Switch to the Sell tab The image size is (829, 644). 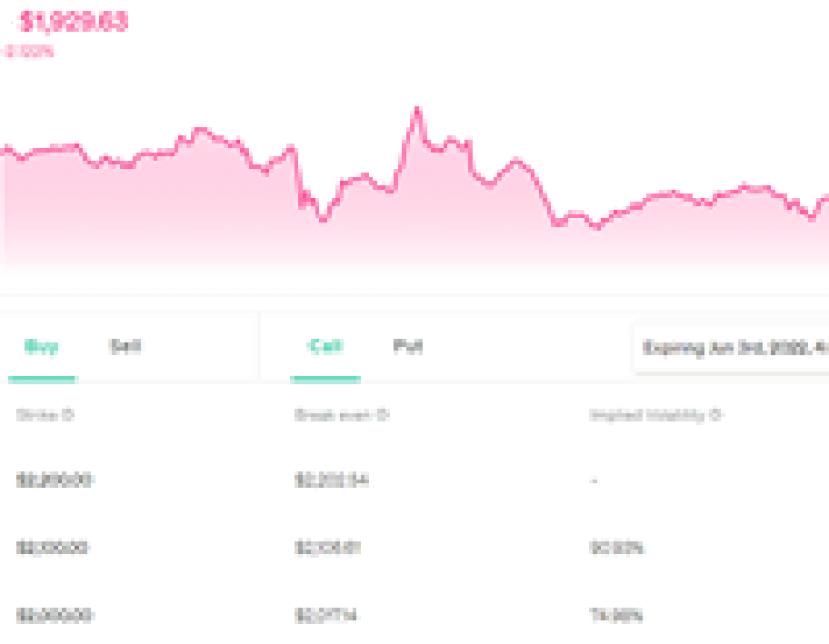pyautogui.click(x=125, y=346)
